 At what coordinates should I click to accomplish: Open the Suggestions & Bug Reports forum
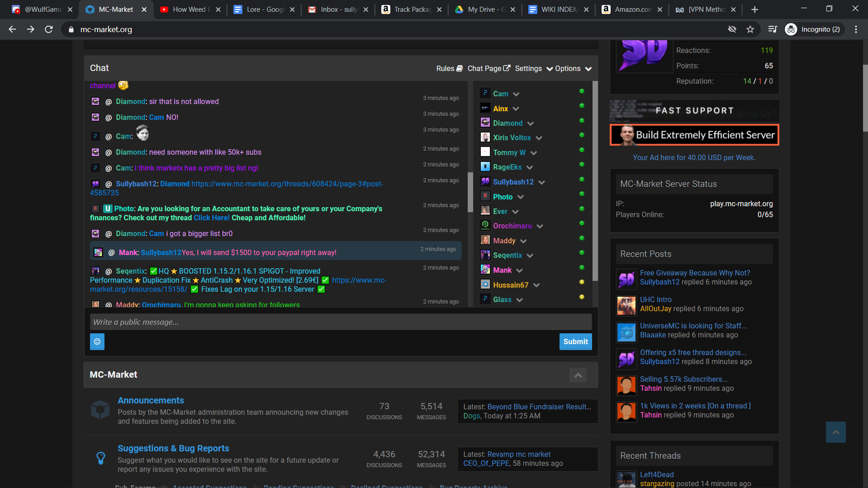coord(173,448)
